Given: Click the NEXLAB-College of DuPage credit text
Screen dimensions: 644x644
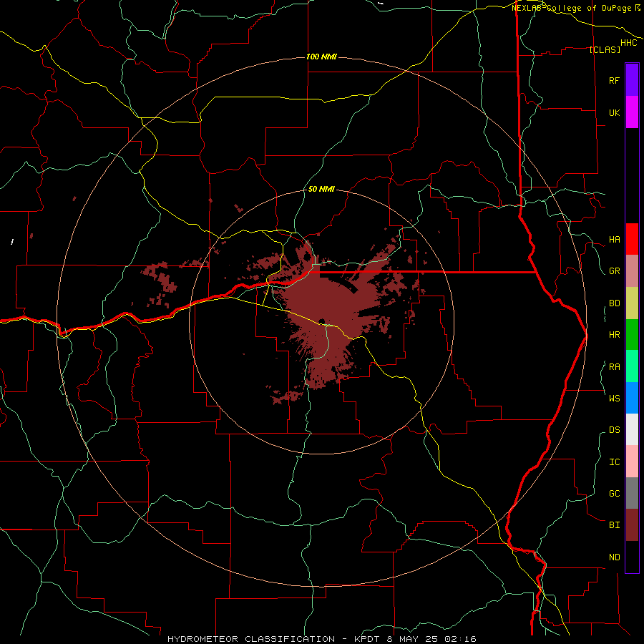Looking at the screenshot, I should tap(571, 8).
